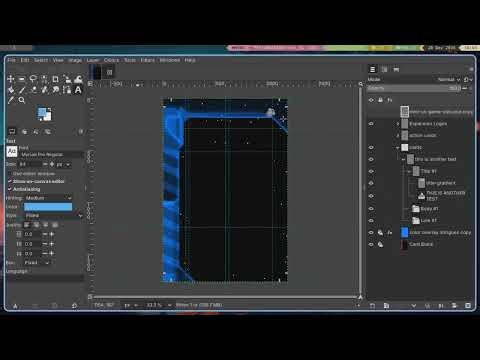This screenshot has width=480, height=360.
Task: Select the Paintbrush tool
Action: (22, 90)
